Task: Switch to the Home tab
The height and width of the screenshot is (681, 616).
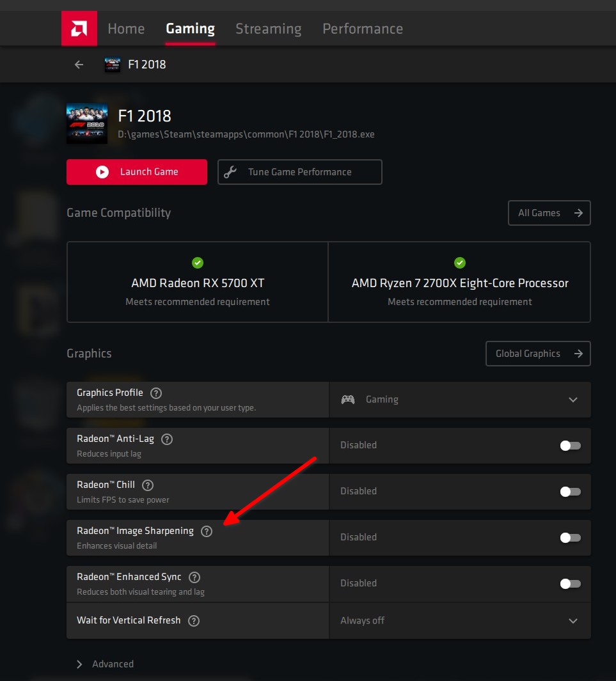Action: click(125, 28)
